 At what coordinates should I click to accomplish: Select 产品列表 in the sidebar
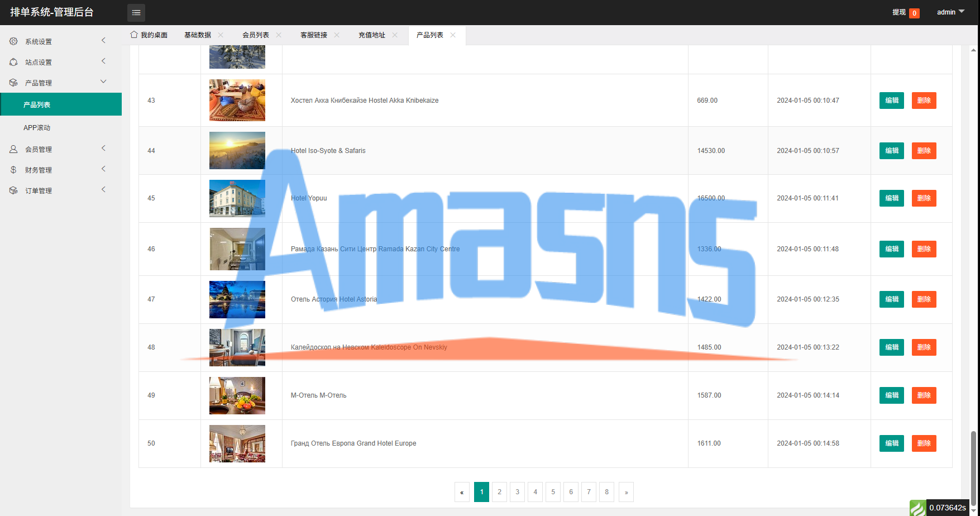click(x=61, y=104)
